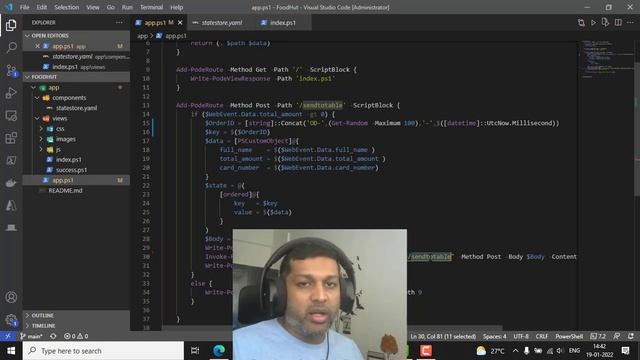640x360 pixels.
Task: Collapse the views folder
Action: (x=76, y=118)
